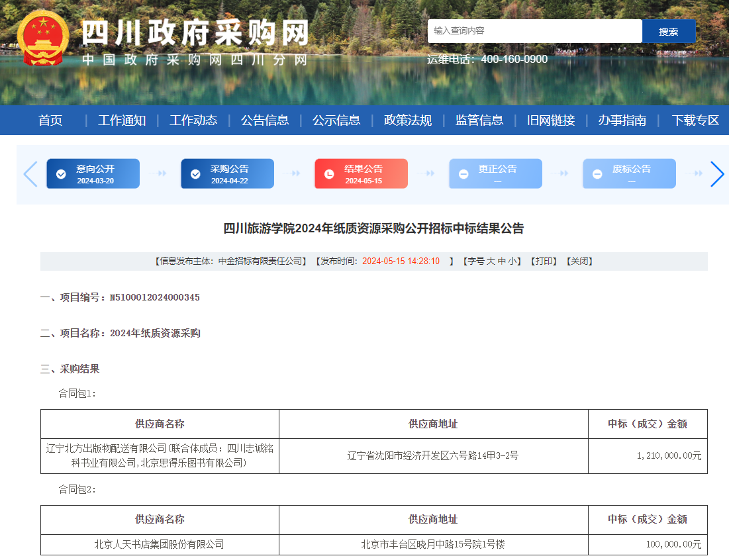Screen dimensions: 729x560
Task: Click the 供应商地址 header in 合同包2 table
Action: (x=433, y=520)
